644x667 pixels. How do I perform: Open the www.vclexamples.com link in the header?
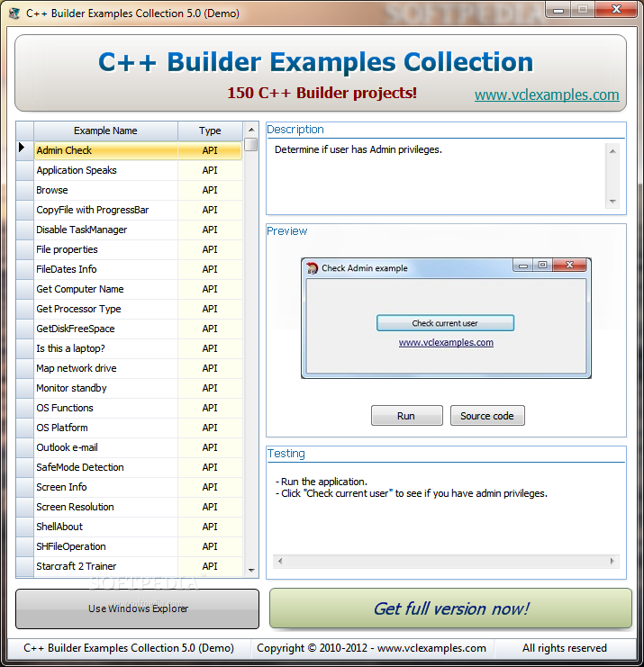pyautogui.click(x=547, y=95)
